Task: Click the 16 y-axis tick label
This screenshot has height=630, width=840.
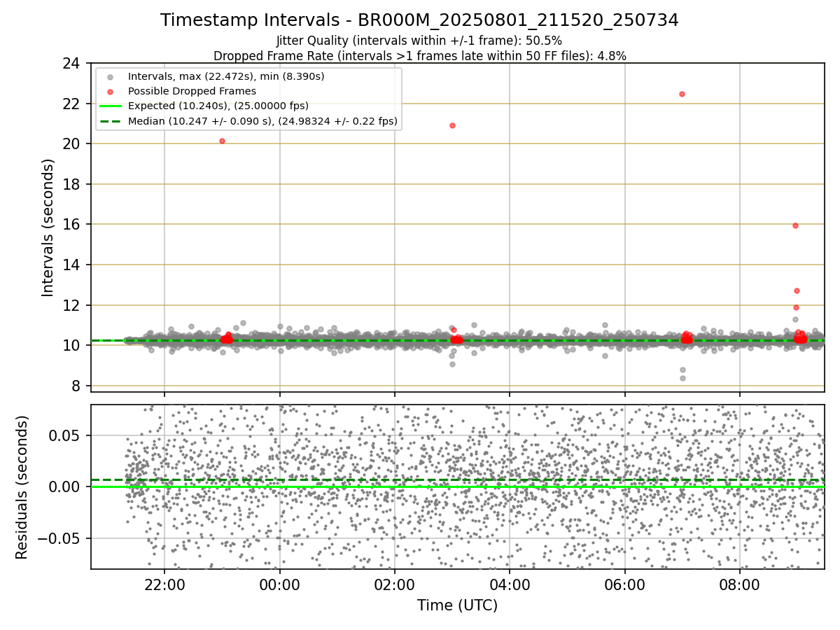Action: click(71, 225)
